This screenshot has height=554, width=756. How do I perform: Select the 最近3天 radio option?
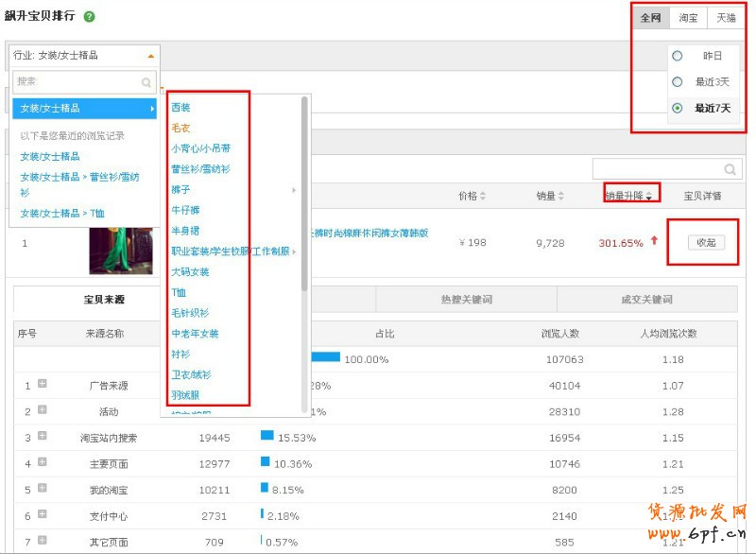(x=678, y=82)
